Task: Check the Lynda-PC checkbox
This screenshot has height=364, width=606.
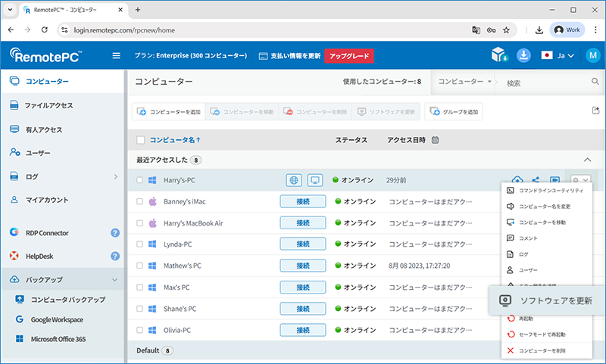Action: 139,244
